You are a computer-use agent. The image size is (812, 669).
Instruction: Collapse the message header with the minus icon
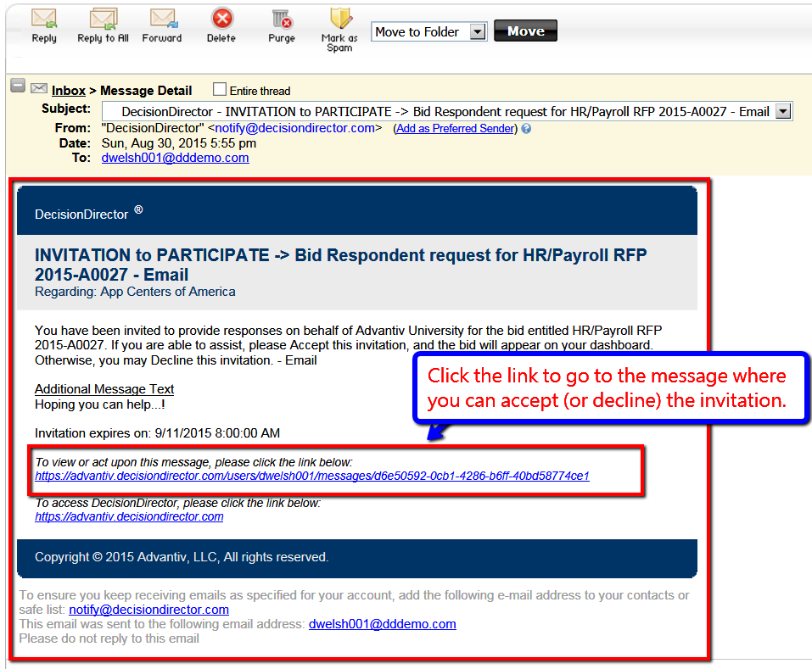pos(18,86)
